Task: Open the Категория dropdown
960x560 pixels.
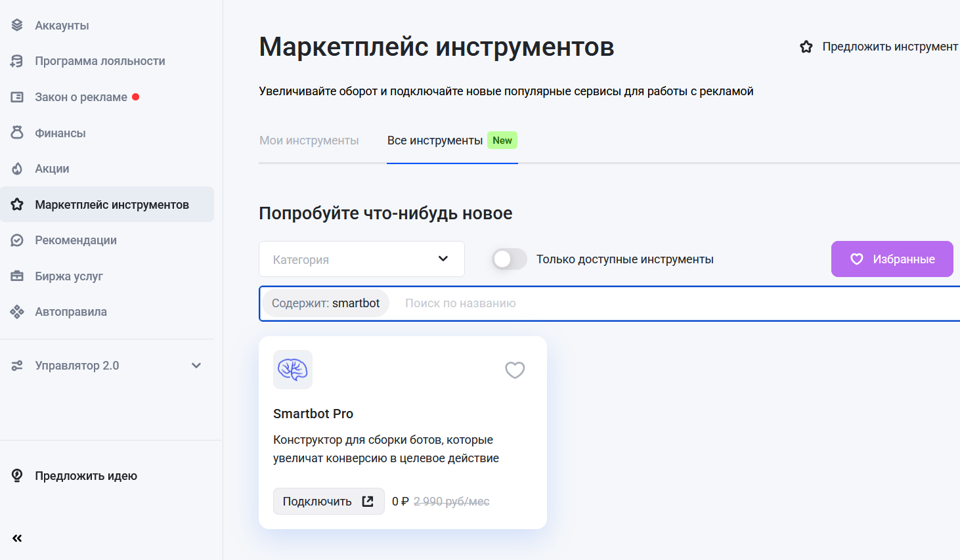Action: click(361, 259)
